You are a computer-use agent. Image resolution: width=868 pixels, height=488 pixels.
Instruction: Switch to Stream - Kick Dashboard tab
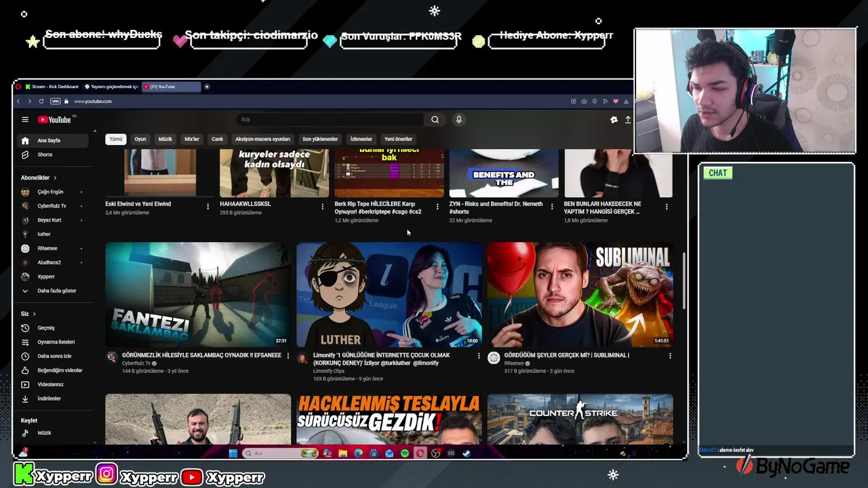[52, 87]
